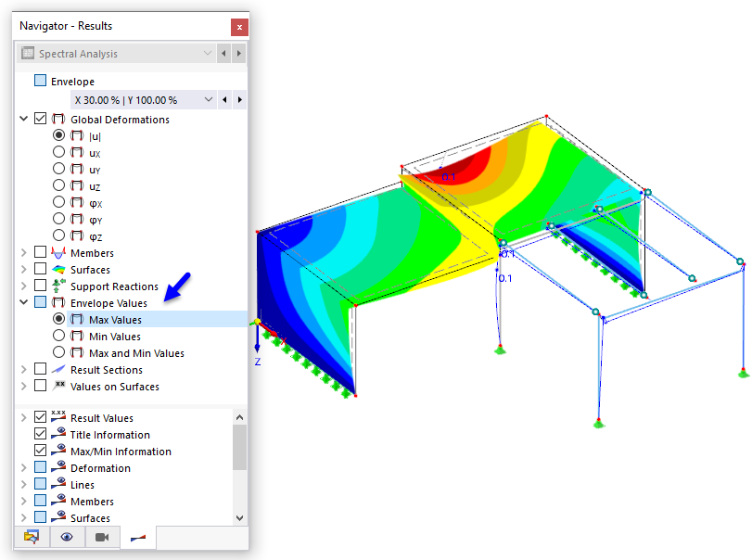
Task: Click the Title Information eye icon
Action: 58,433
